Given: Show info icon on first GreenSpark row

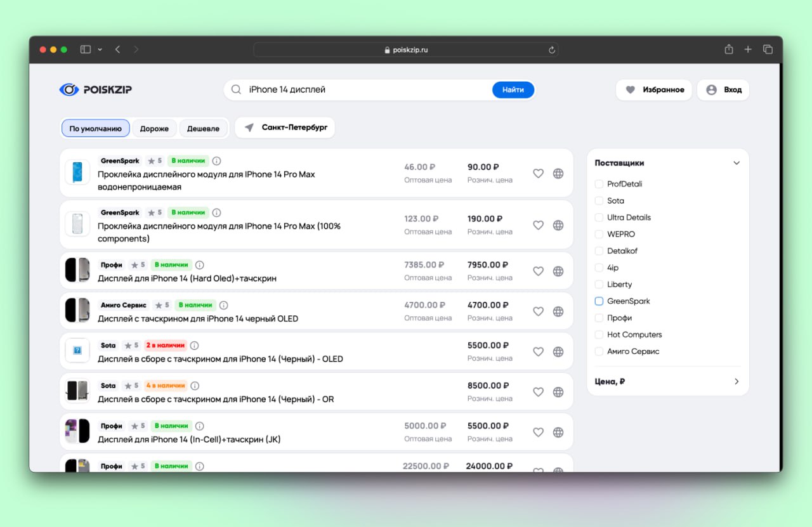Looking at the screenshot, I should [216, 161].
